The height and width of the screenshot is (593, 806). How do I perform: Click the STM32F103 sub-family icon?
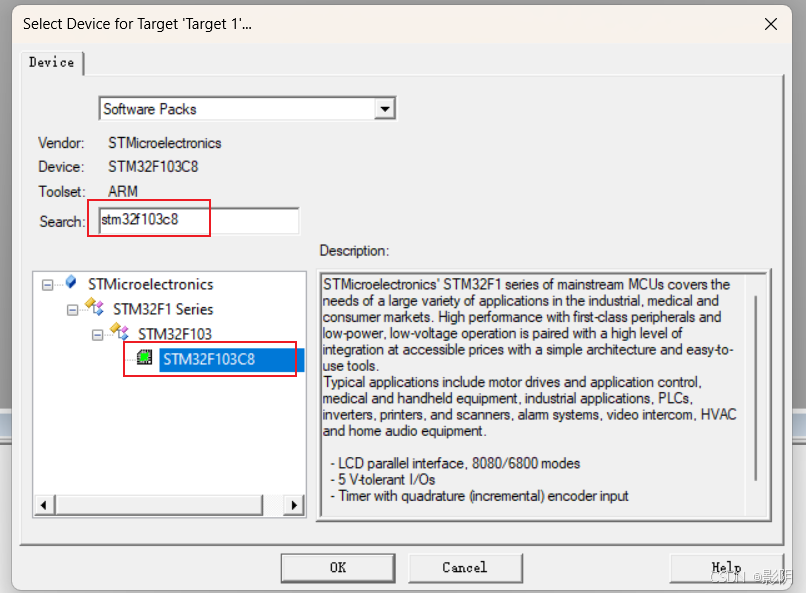click(x=119, y=331)
